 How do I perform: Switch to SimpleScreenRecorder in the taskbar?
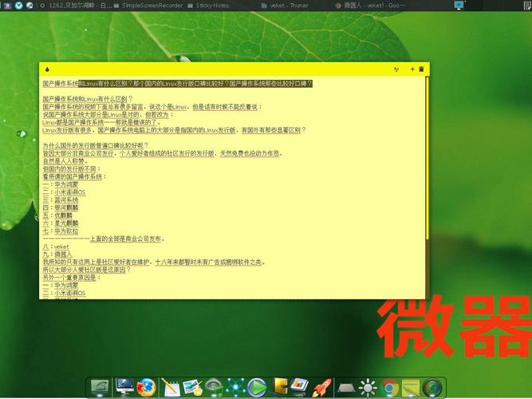(148, 6)
